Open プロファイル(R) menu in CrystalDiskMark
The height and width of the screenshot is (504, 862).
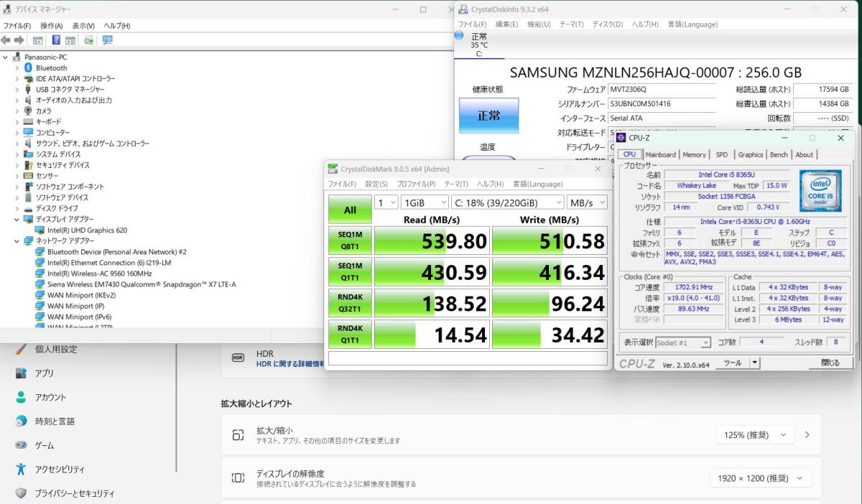tap(416, 184)
